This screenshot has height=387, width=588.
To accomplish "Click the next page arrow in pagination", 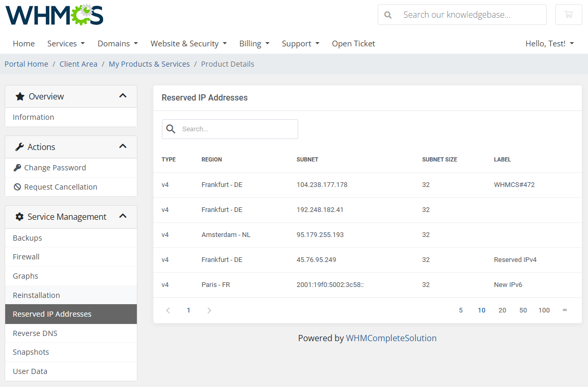I will point(209,310).
